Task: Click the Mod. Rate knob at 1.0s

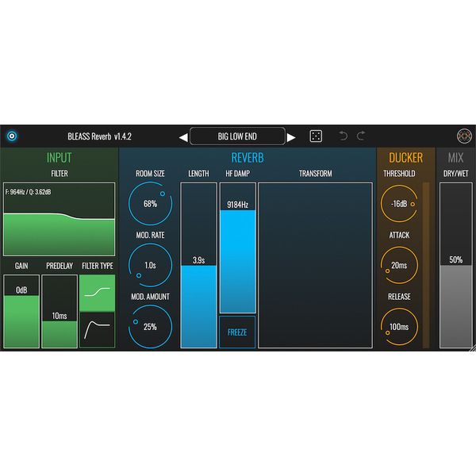Action: click(150, 265)
